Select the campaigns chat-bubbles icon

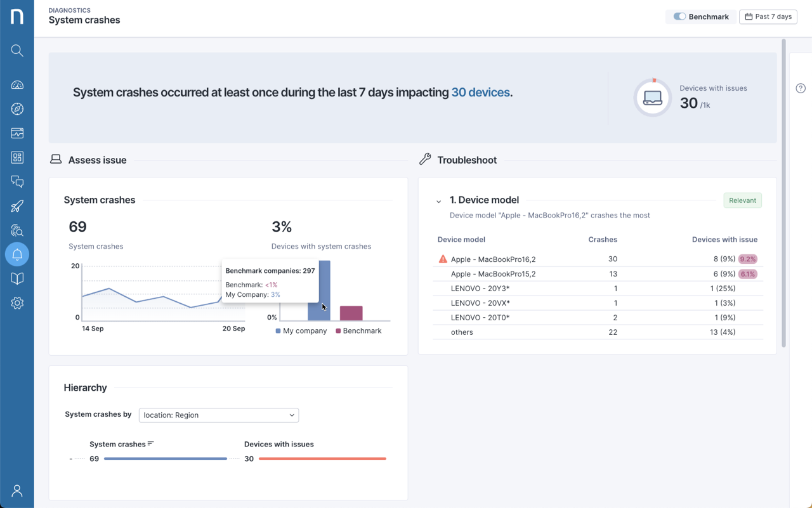tap(17, 181)
